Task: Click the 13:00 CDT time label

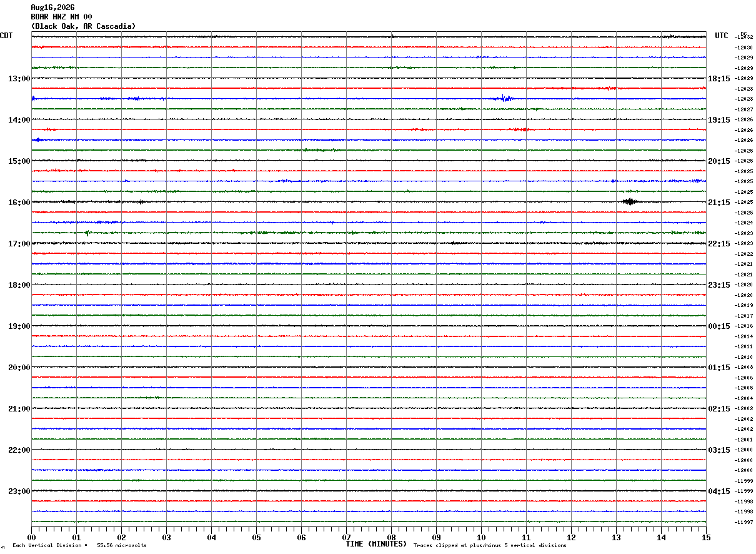Action: [19, 79]
